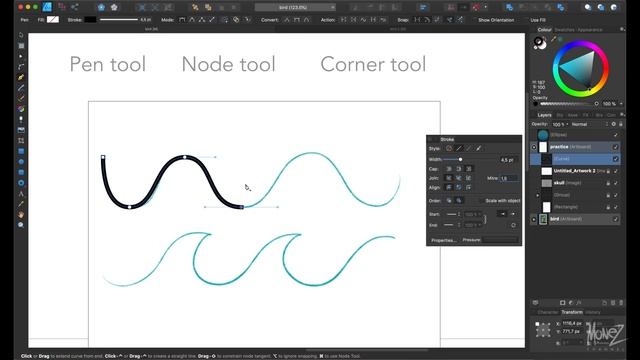Select the Colour Picker tool
Screen dimensions: 640x360
(x=21, y=204)
